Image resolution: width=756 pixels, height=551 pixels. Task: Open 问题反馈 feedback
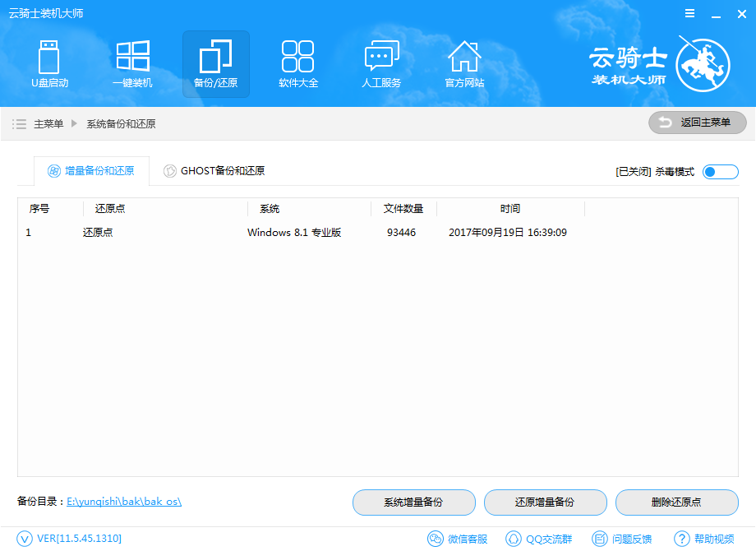[x=623, y=539]
